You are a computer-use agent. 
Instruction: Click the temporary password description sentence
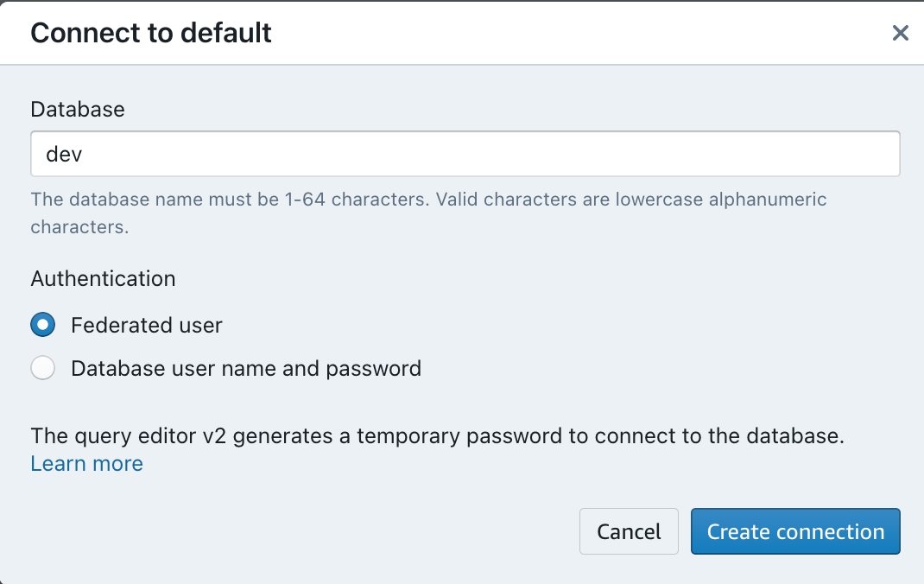pos(437,436)
